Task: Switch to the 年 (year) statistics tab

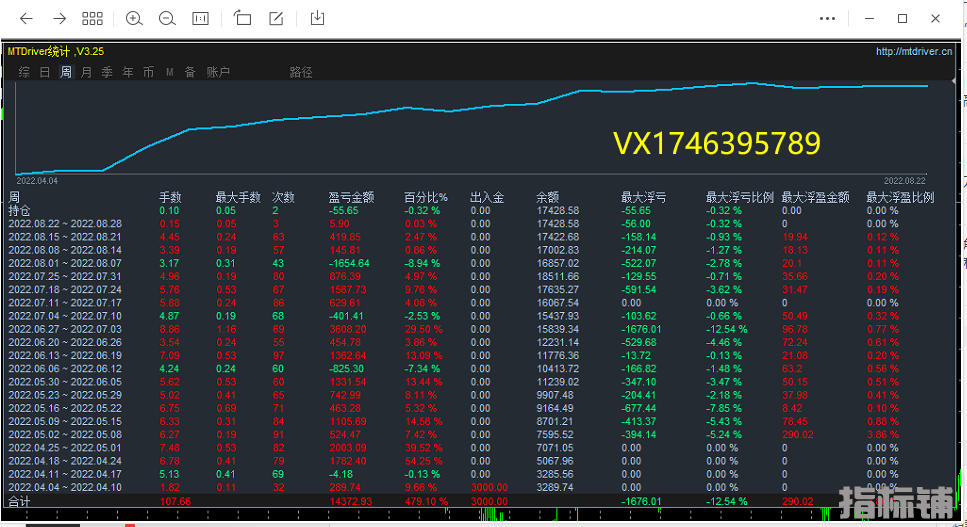Action: [x=128, y=72]
